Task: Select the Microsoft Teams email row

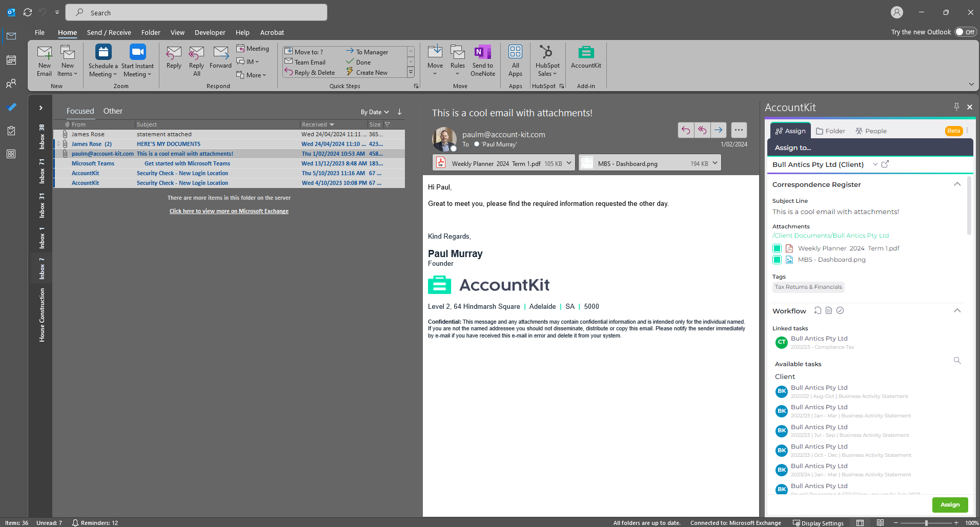Action: pyautogui.click(x=229, y=163)
